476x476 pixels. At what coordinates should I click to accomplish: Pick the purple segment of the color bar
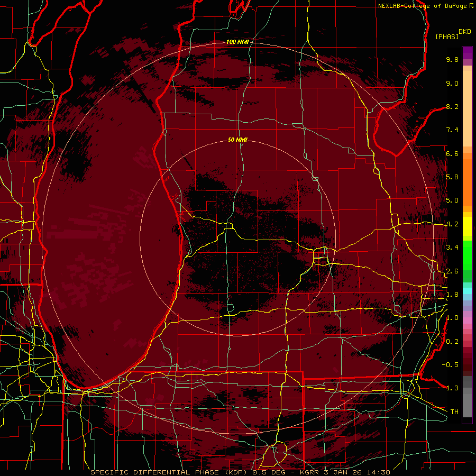coord(467,53)
